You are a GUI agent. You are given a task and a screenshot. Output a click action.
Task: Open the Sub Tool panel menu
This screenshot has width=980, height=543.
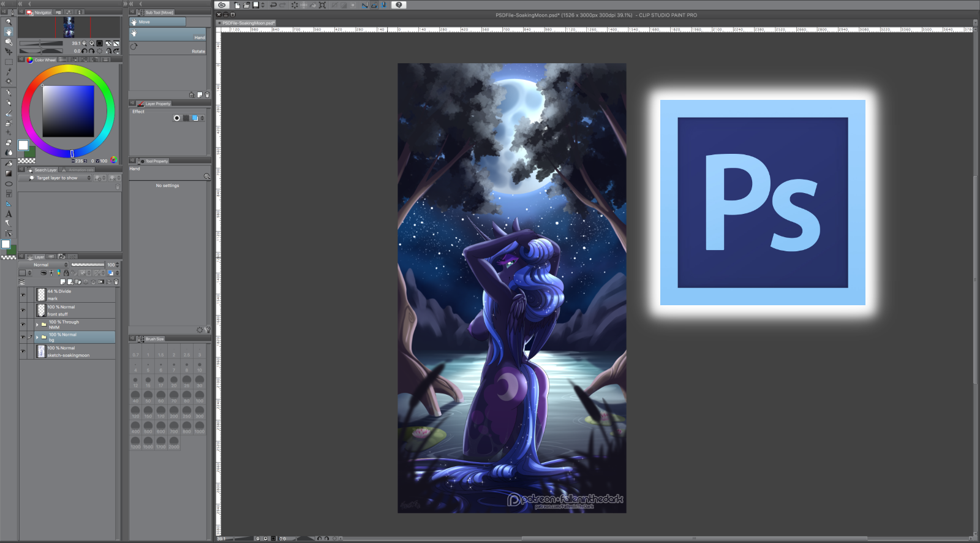coord(132,12)
